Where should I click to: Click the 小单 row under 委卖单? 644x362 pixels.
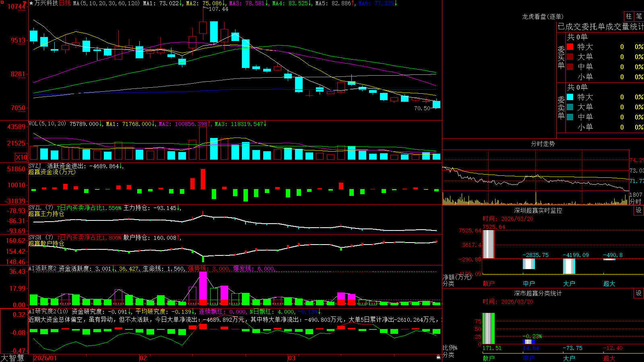click(x=605, y=127)
